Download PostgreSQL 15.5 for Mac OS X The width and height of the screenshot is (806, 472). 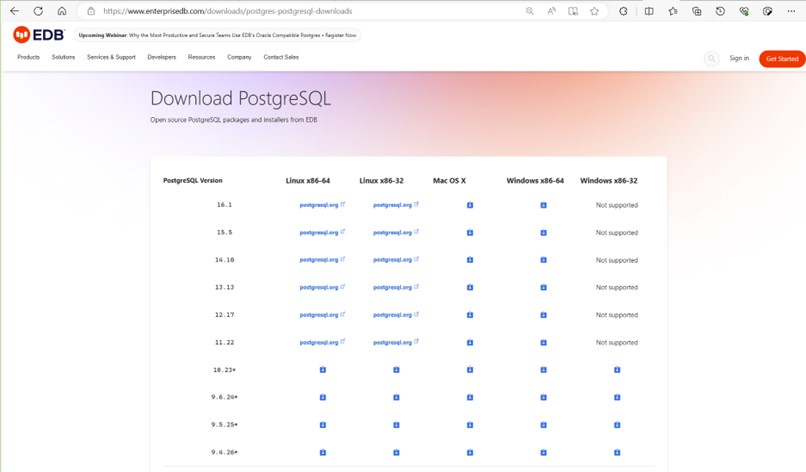470,233
